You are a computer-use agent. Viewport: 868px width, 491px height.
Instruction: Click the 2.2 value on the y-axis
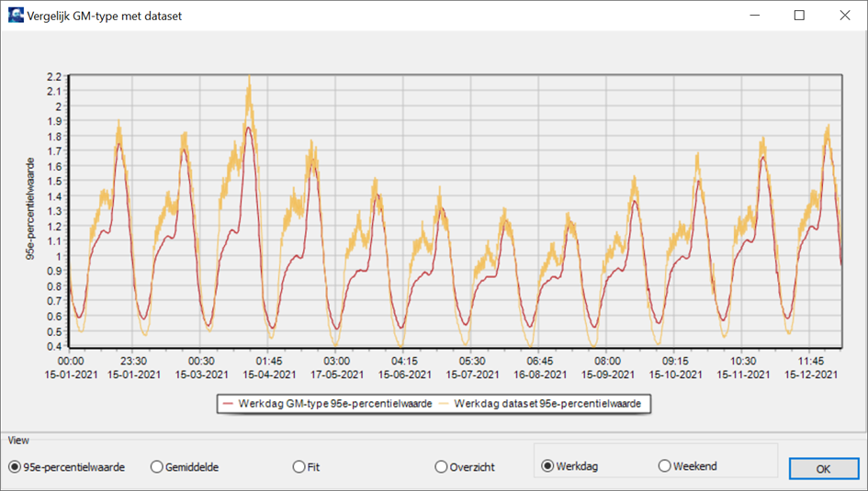click(x=53, y=76)
